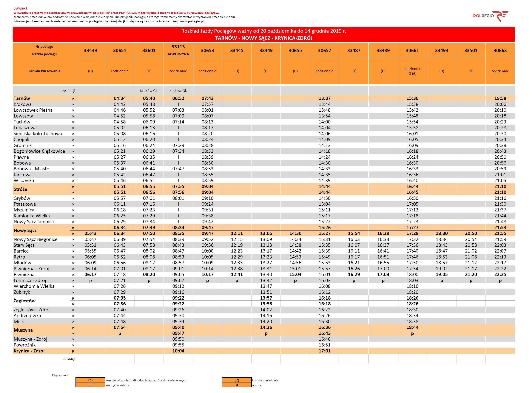Click the 33113 JAWORZYNA train header
Viewport: 532px width, 393px height.
click(178, 50)
